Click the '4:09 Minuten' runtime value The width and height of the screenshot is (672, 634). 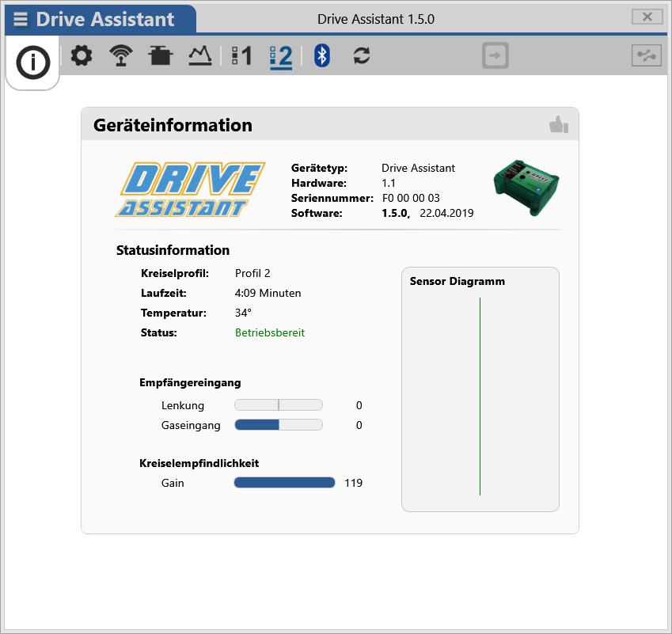click(268, 293)
